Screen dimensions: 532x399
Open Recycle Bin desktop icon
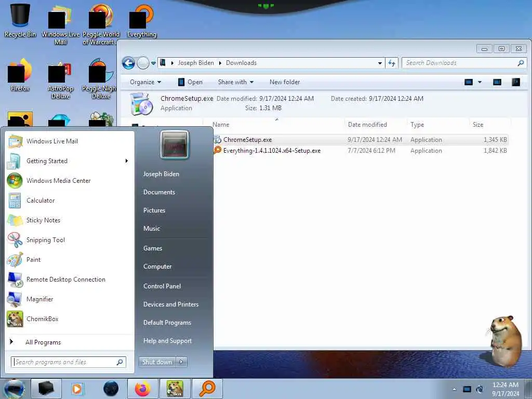click(x=20, y=20)
